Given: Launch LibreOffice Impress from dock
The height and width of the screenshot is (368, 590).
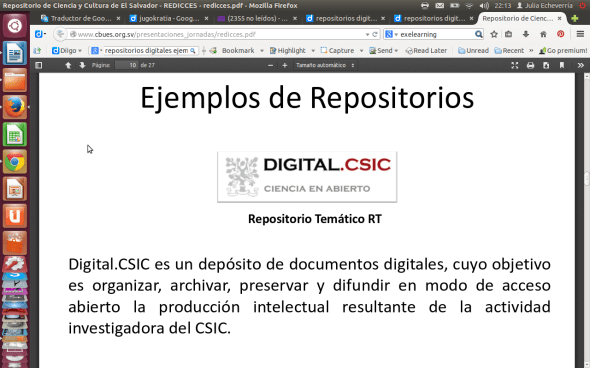Looking at the screenshot, I should (15, 189).
